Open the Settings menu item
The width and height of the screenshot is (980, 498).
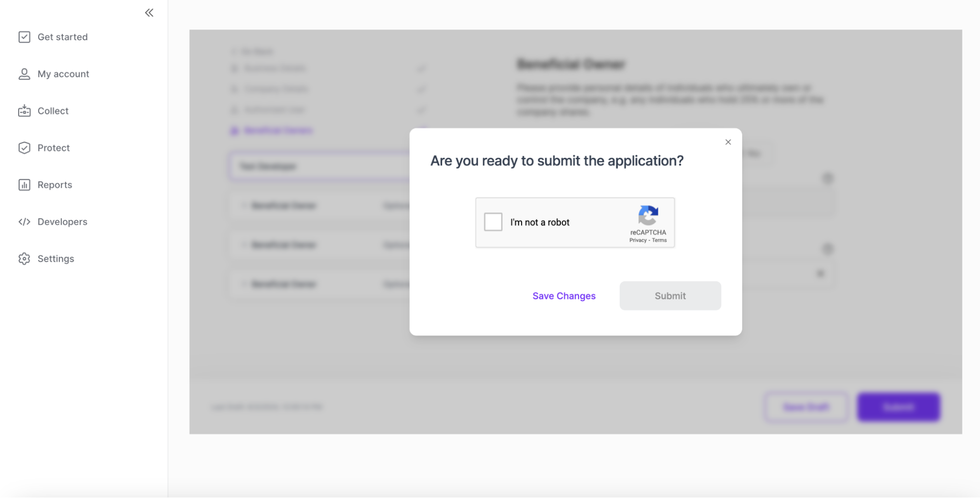point(56,259)
